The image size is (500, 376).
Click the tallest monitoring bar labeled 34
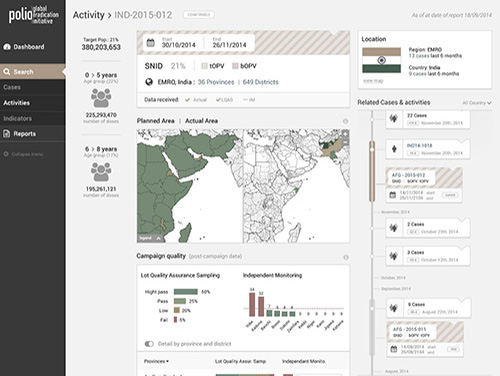coord(252,304)
